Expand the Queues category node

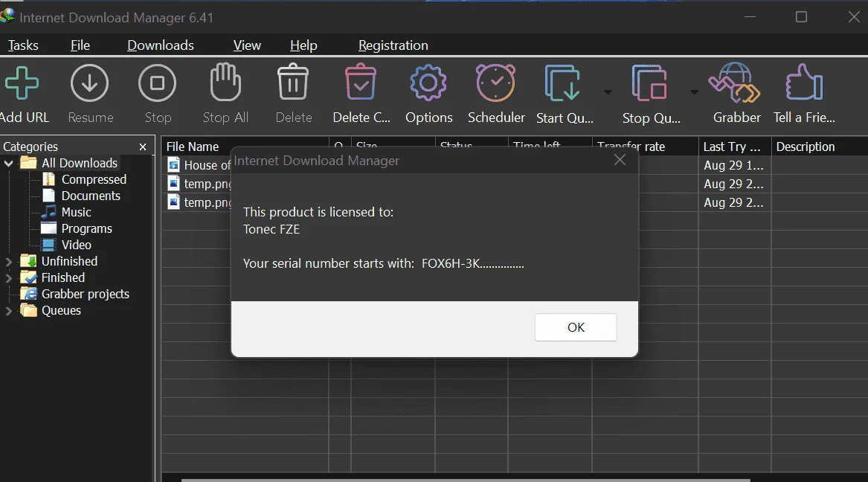[x=9, y=311]
